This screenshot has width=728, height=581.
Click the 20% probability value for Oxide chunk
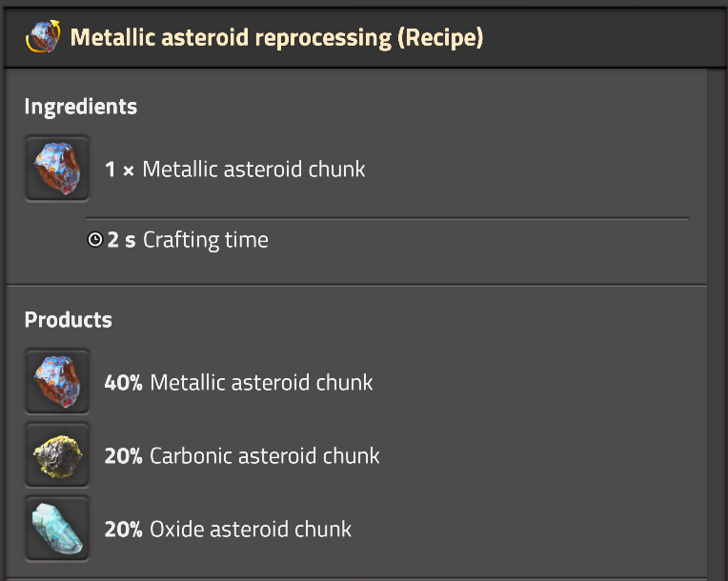(124, 530)
